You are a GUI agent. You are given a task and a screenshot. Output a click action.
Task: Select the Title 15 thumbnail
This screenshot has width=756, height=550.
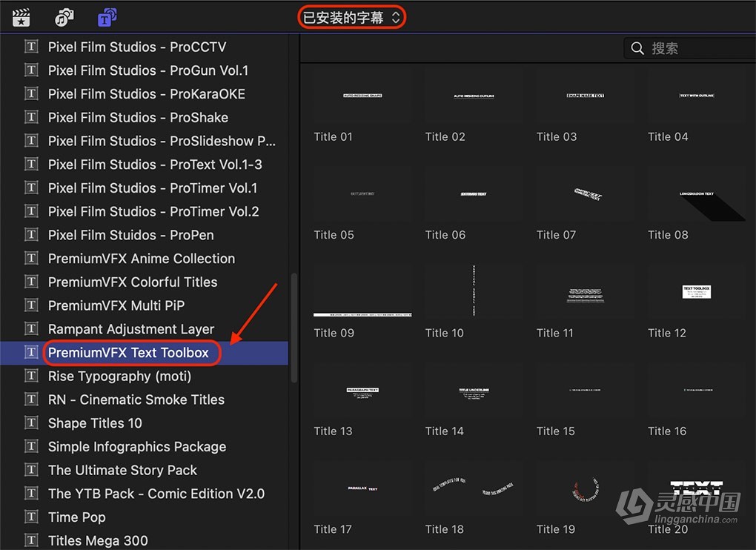click(586, 390)
